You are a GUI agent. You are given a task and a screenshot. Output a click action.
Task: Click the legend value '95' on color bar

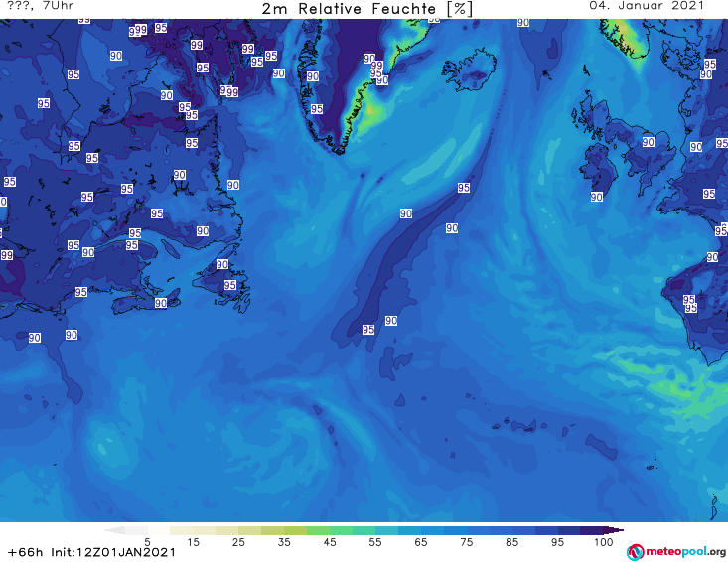coord(557,542)
